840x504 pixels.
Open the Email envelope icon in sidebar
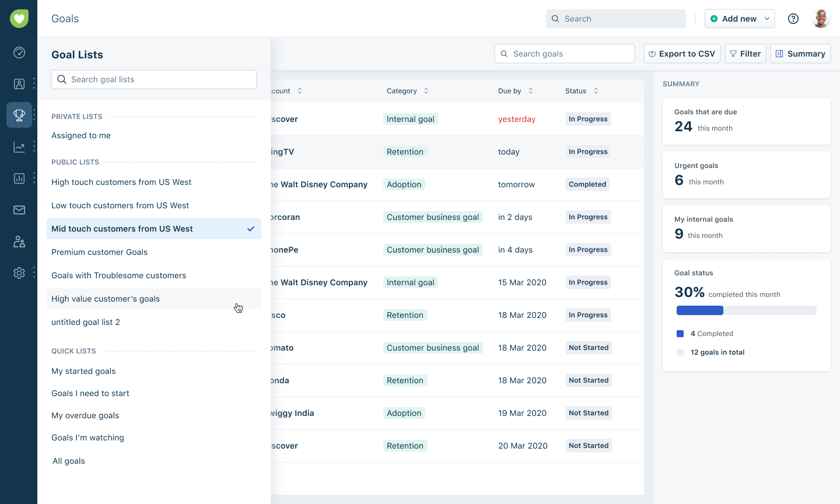(x=19, y=209)
